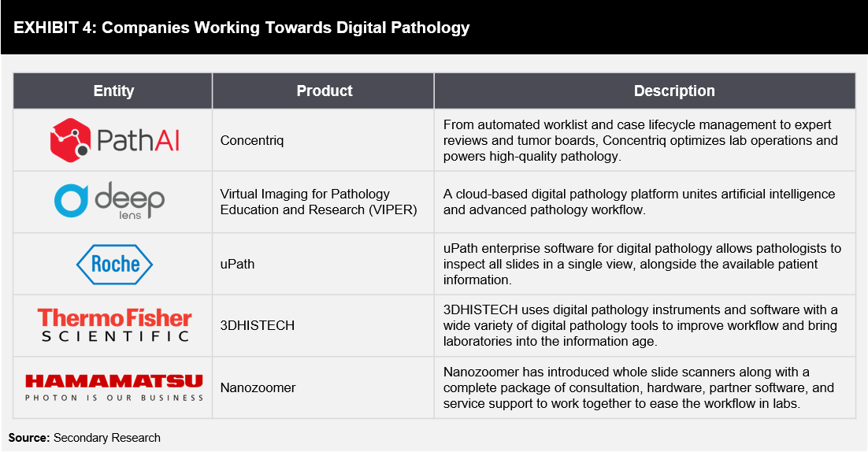The height and width of the screenshot is (452, 868).
Task: Click the PathAI logo
Action: click(114, 140)
